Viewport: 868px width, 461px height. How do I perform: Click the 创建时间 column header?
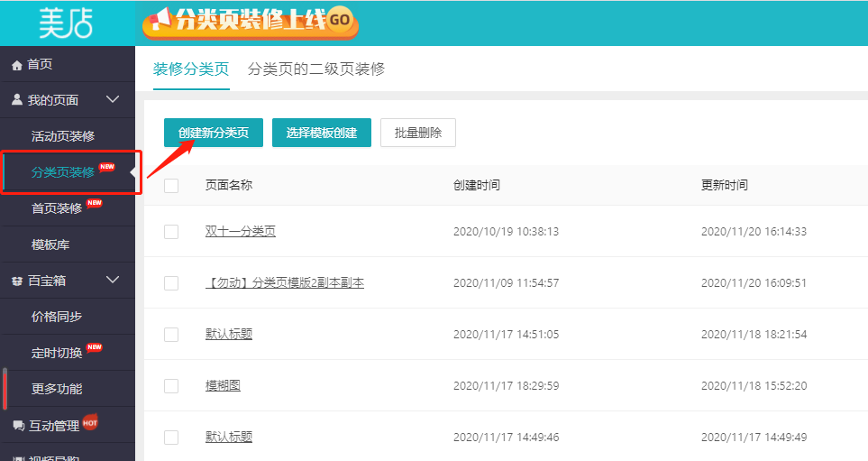pos(476,185)
